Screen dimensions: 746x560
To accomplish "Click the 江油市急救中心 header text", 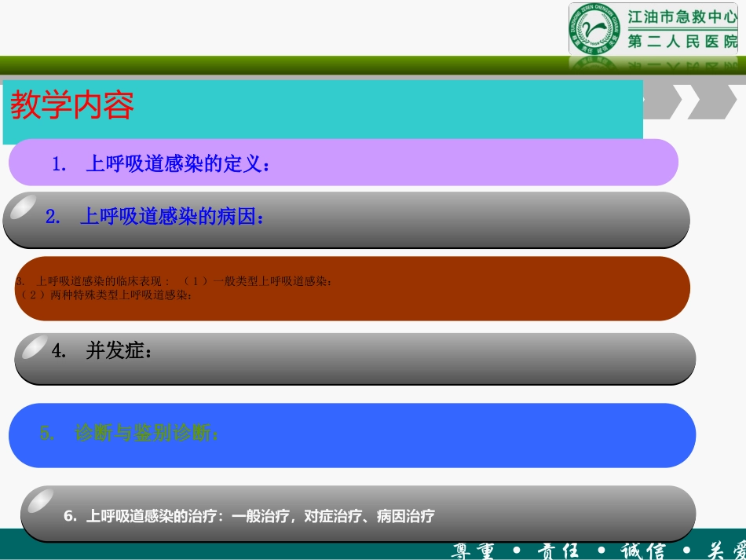I will 682,17.
